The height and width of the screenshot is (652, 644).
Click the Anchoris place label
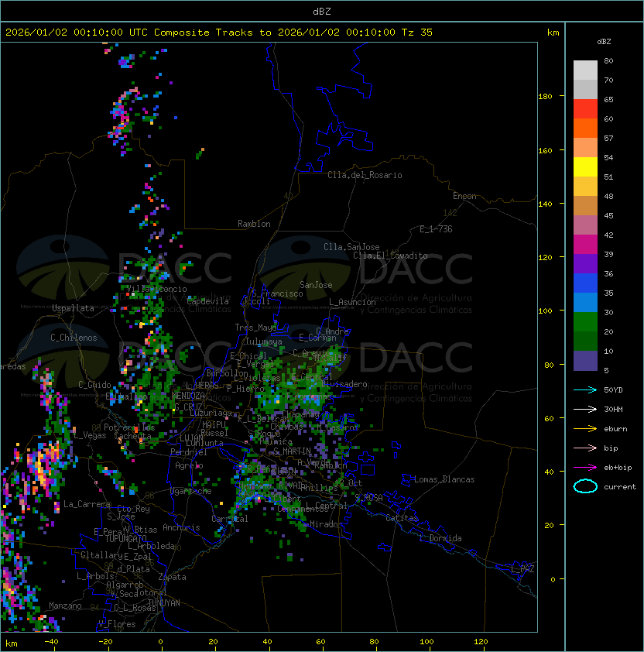181,527
